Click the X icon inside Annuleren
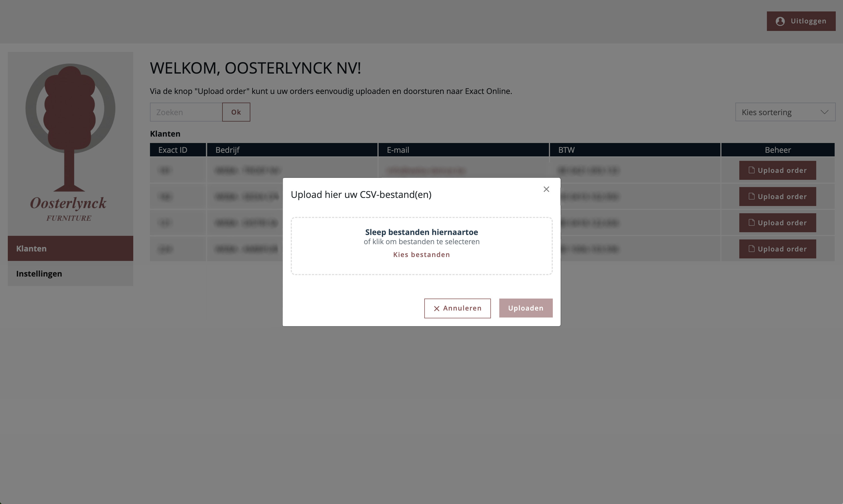The image size is (843, 504). pyautogui.click(x=437, y=308)
